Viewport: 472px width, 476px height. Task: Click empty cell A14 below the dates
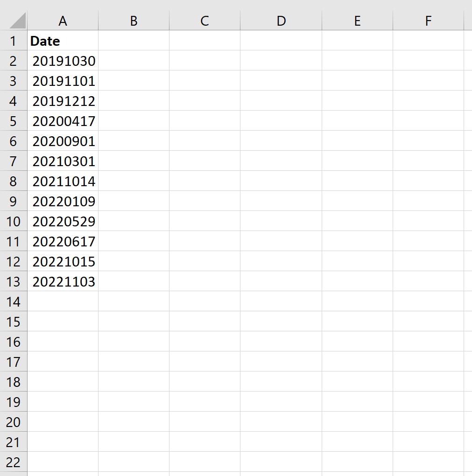pyautogui.click(x=63, y=301)
